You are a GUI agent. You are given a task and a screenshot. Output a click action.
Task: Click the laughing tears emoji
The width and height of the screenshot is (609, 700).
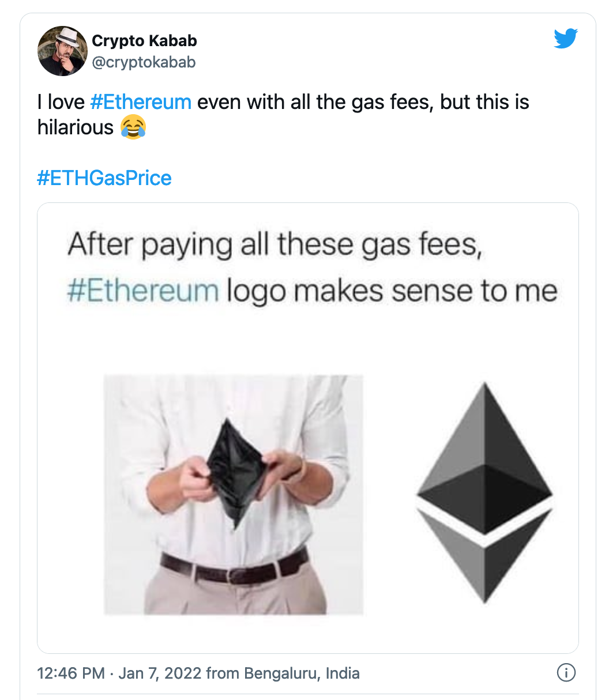133,127
